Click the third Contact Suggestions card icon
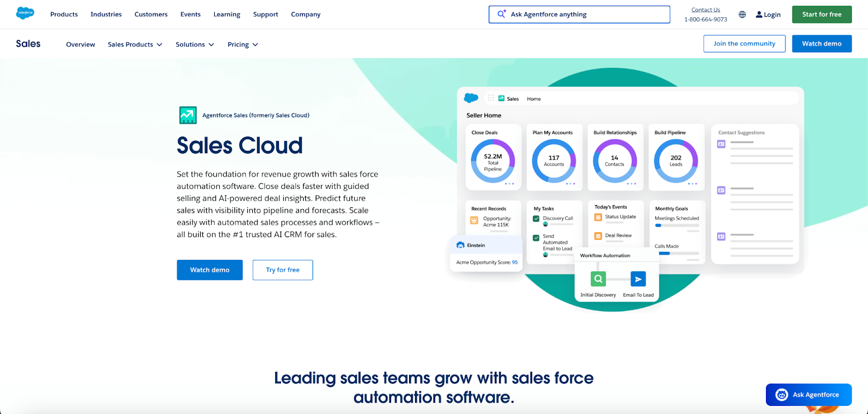Screen dimensions: 868x414 [x=721, y=237]
